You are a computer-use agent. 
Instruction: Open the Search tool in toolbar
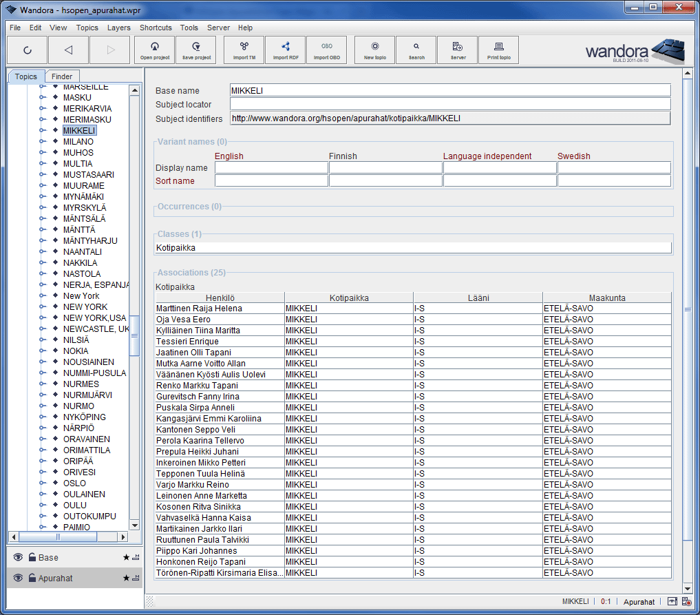coord(416,50)
